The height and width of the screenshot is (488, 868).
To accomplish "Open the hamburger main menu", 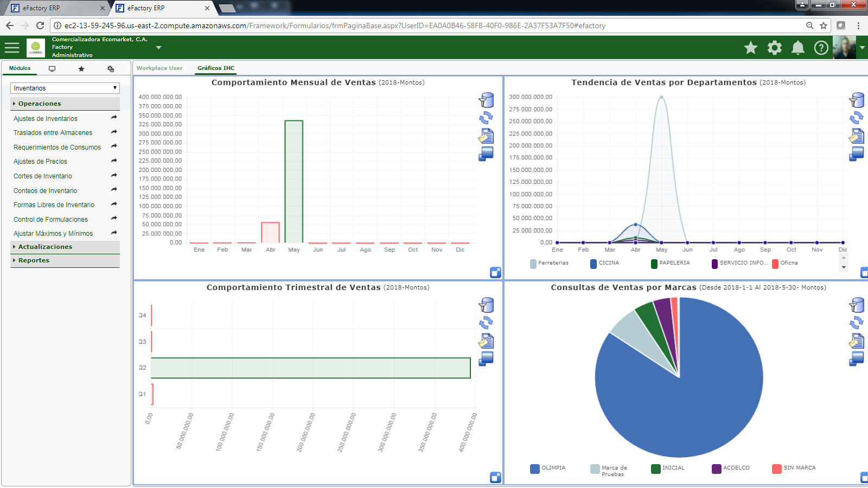I will pos(12,48).
